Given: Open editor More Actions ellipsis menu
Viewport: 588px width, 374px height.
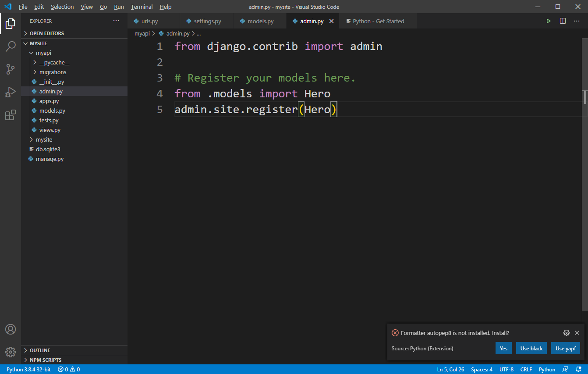Looking at the screenshot, I should (577, 21).
